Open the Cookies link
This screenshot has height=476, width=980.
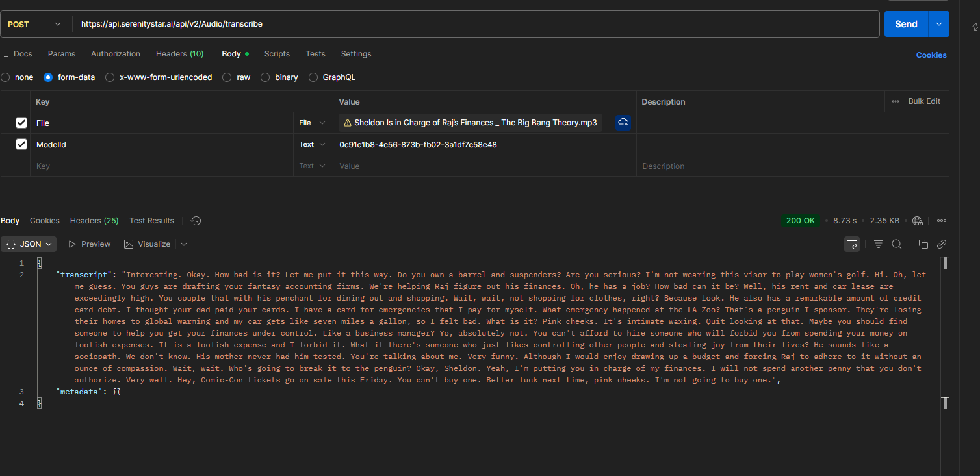[x=931, y=55]
